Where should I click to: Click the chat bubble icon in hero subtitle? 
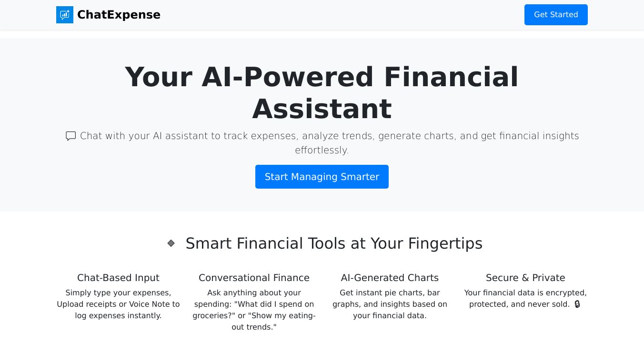pyautogui.click(x=71, y=136)
